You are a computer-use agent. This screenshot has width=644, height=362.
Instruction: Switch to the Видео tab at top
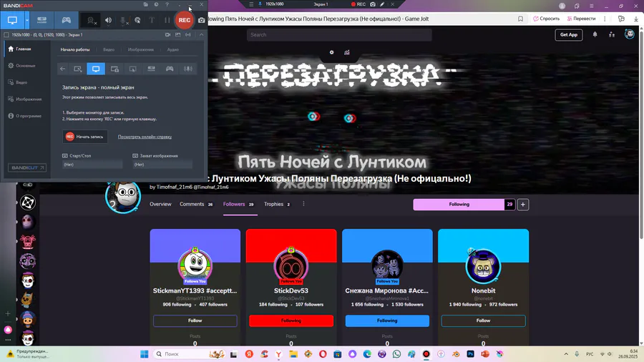pos(109,49)
